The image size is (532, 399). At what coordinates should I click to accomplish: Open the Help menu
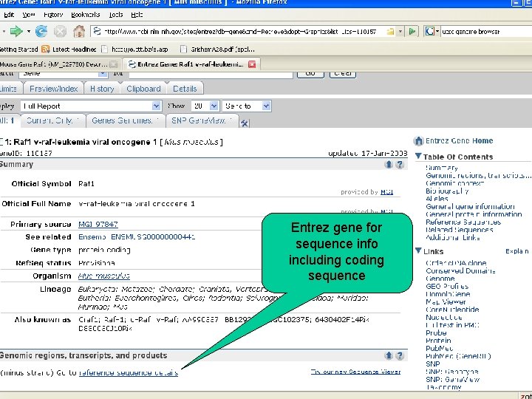[137, 15]
